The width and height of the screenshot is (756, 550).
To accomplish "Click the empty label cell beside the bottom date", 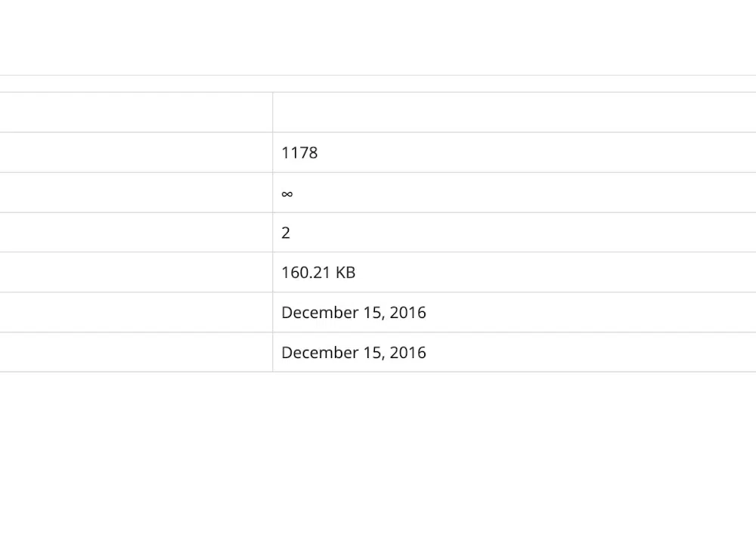I will tap(136, 353).
